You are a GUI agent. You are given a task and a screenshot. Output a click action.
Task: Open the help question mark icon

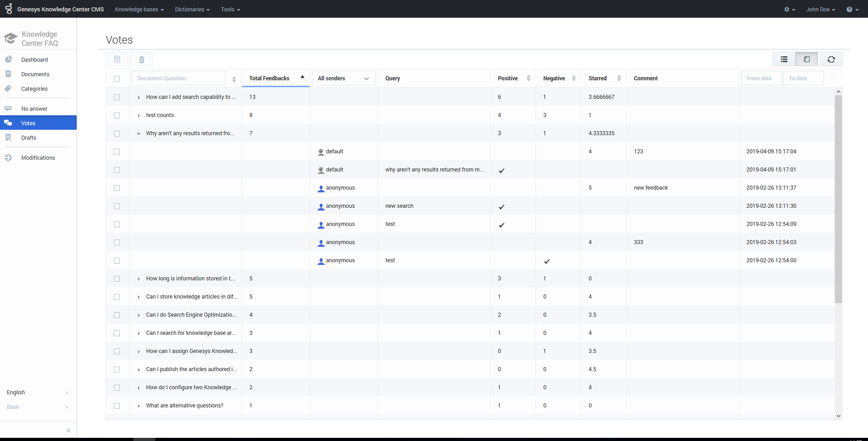pyautogui.click(x=852, y=10)
